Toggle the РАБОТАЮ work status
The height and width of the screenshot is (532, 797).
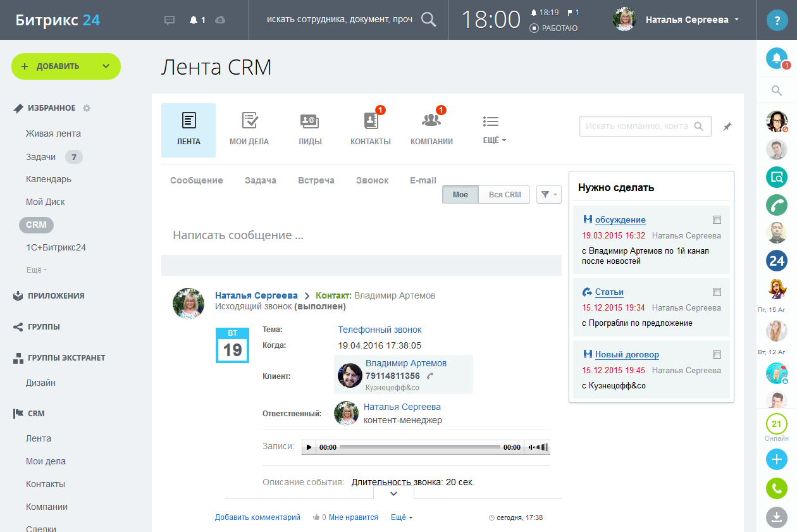553,28
